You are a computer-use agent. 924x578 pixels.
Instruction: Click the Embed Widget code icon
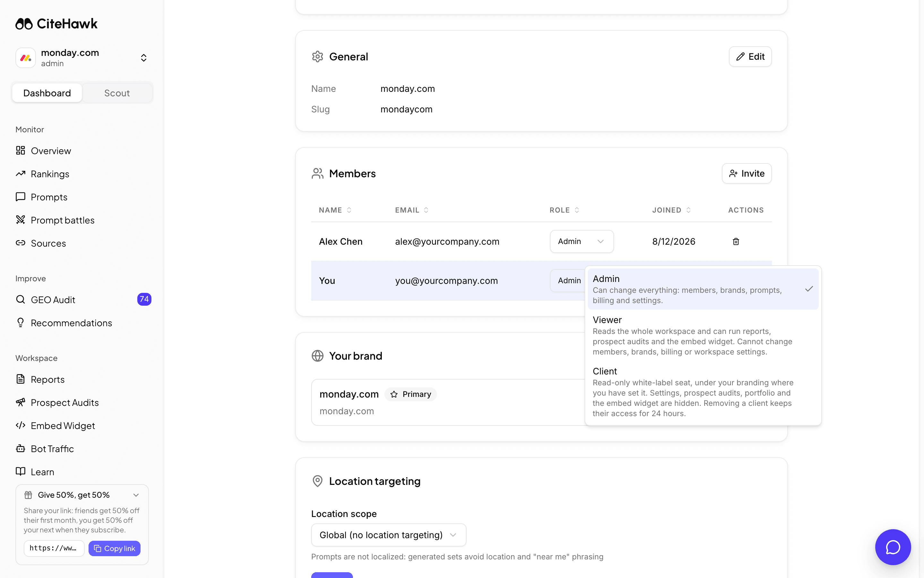pos(21,425)
